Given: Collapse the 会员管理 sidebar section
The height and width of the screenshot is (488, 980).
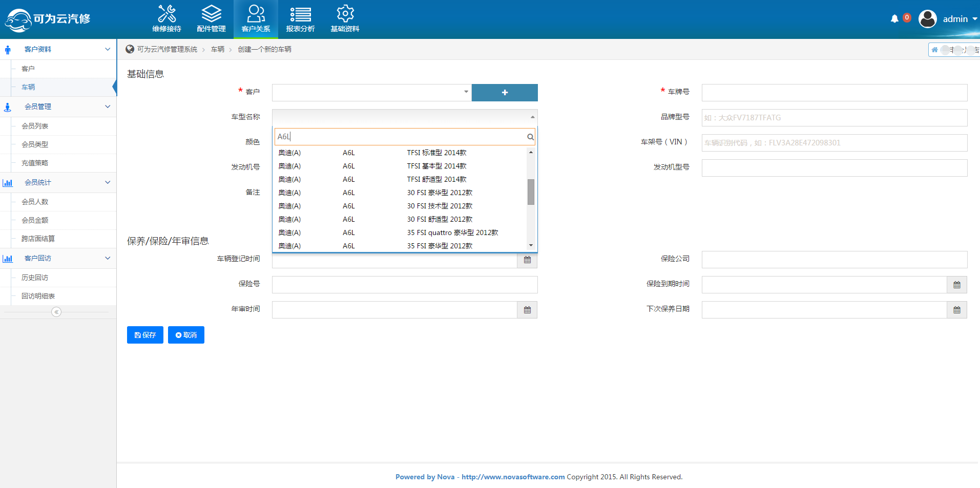Looking at the screenshot, I should coord(108,107).
